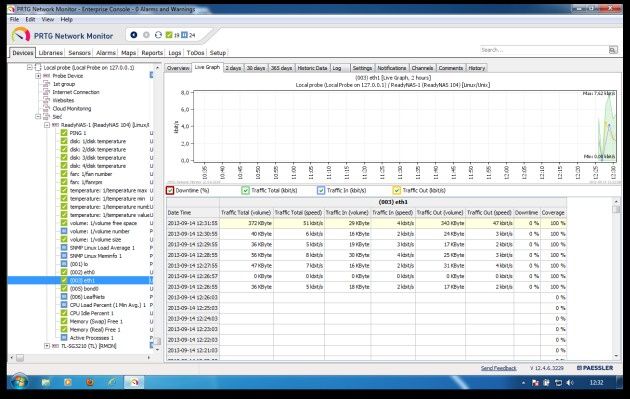Image resolution: width=630 pixels, height=399 pixels.
Task: Click paused icon of SNMP Linux Load Average 1
Action: click(64, 248)
